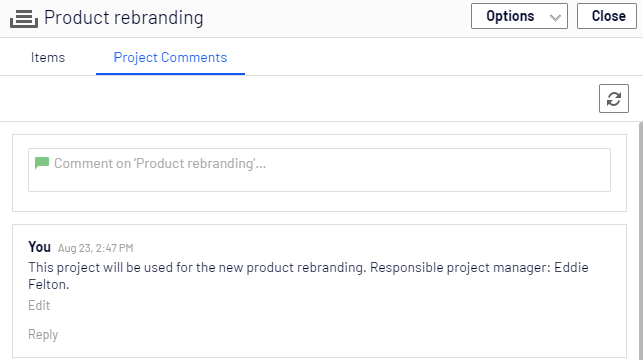643x360 pixels.
Task: Switch to the Items tab
Action: point(48,57)
